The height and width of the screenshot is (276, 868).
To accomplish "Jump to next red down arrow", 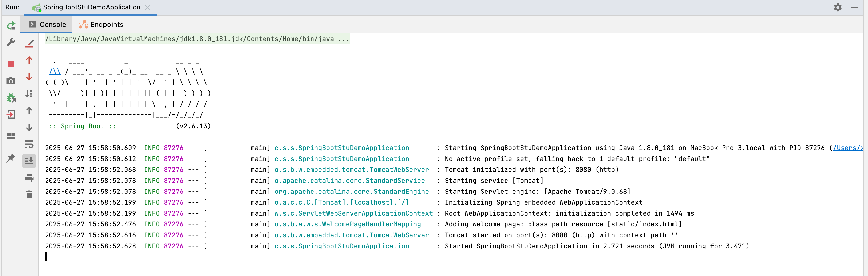I will tap(29, 77).
